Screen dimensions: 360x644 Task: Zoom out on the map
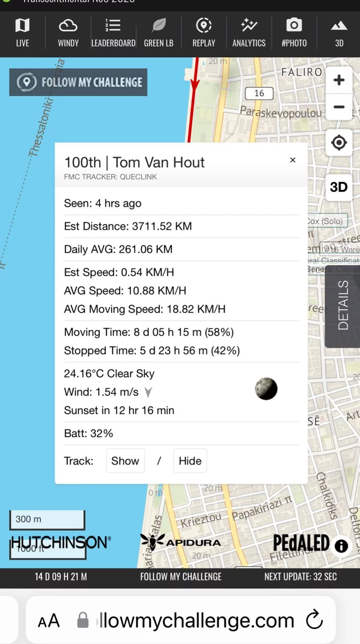(x=339, y=107)
